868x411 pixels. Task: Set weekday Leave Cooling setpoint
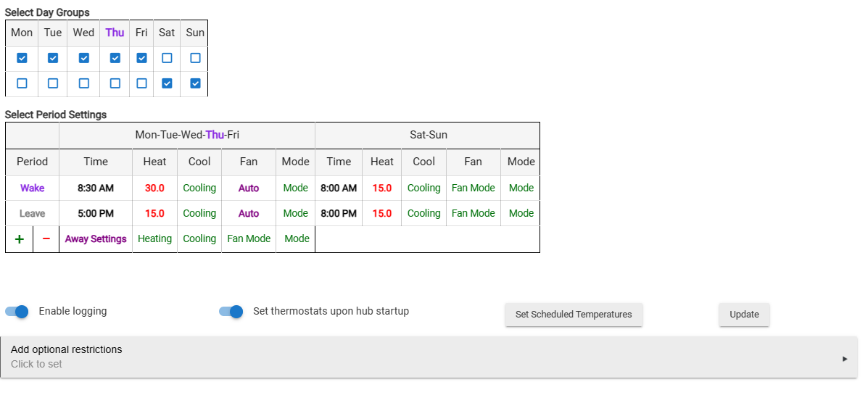click(199, 214)
